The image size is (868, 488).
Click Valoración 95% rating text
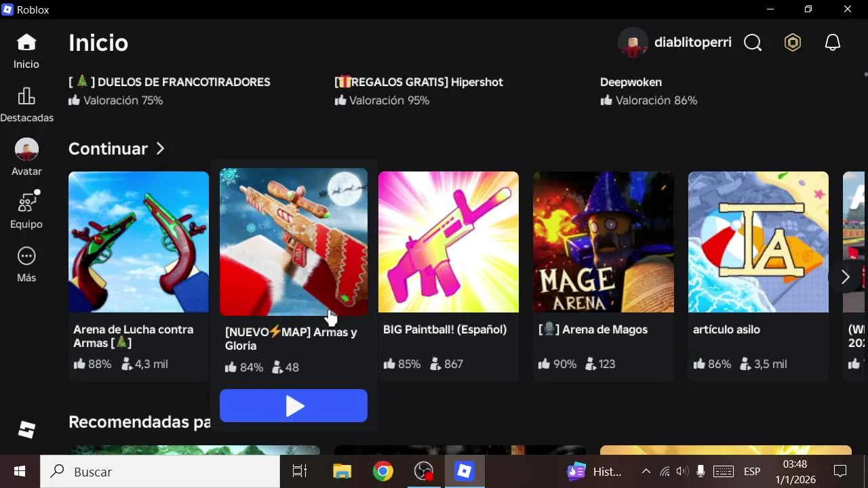point(382,100)
